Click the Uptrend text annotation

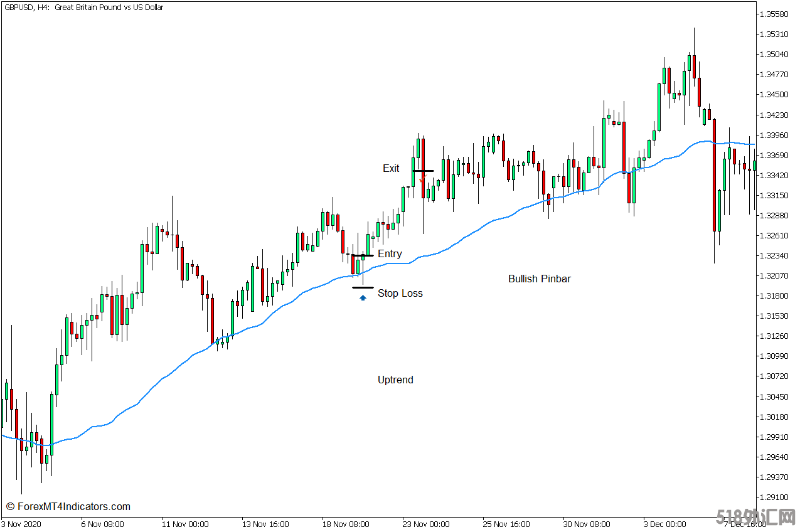click(x=395, y=380)
